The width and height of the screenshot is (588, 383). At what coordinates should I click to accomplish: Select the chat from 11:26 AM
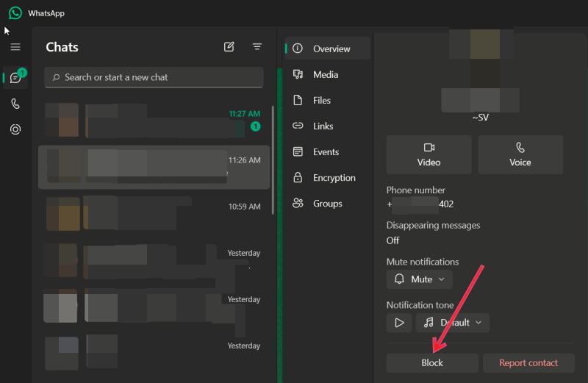[x=154, y=167]
